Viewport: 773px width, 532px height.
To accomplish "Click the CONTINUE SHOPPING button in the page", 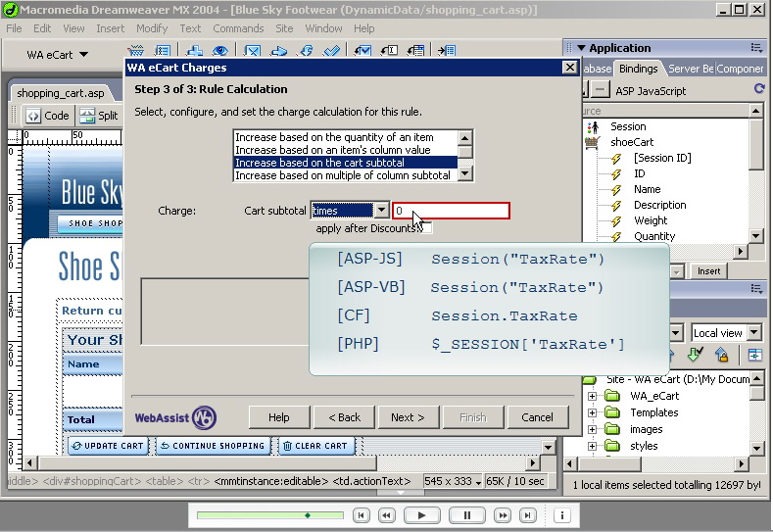I will click(213, 446).
